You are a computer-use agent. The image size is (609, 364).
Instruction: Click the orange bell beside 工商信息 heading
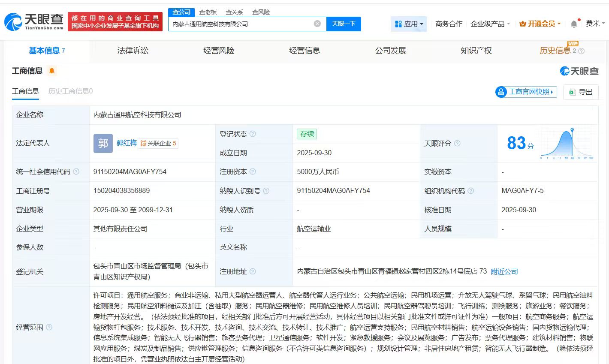[52, 71]
